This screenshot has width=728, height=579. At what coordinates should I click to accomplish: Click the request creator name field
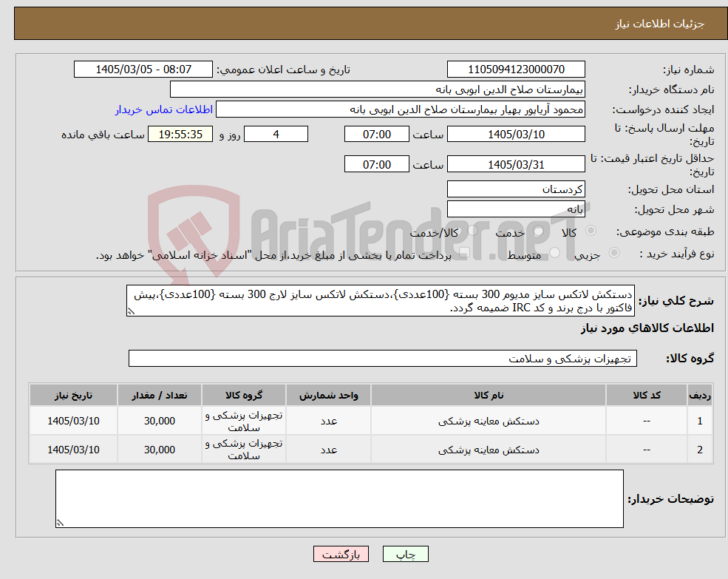tap(400, 109)
